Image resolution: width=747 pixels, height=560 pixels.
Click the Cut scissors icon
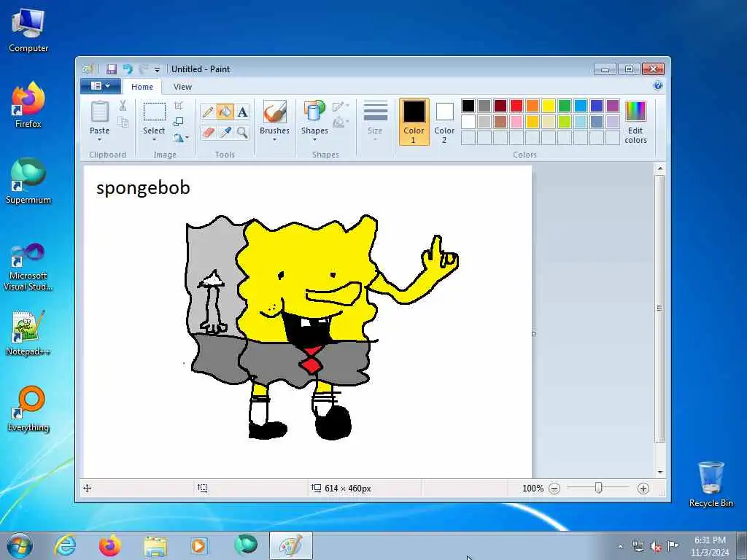tap(123, 106)
